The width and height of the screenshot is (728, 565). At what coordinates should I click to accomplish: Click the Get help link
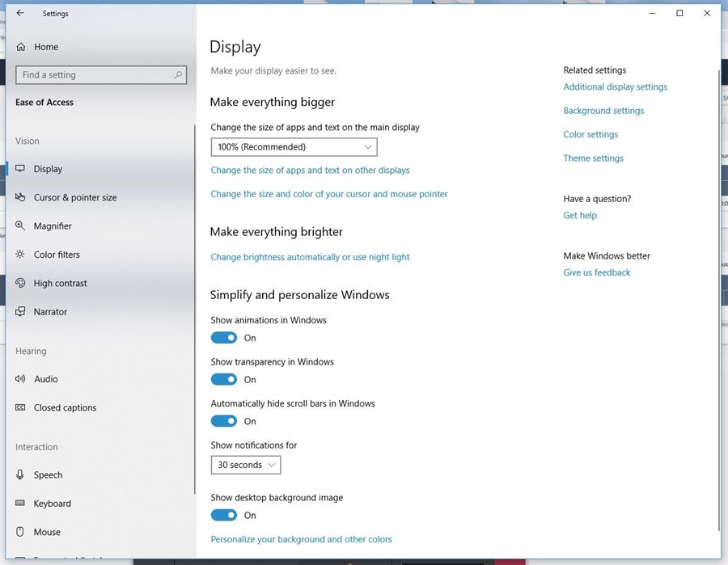pyautogui.click(x=580, y=215)
